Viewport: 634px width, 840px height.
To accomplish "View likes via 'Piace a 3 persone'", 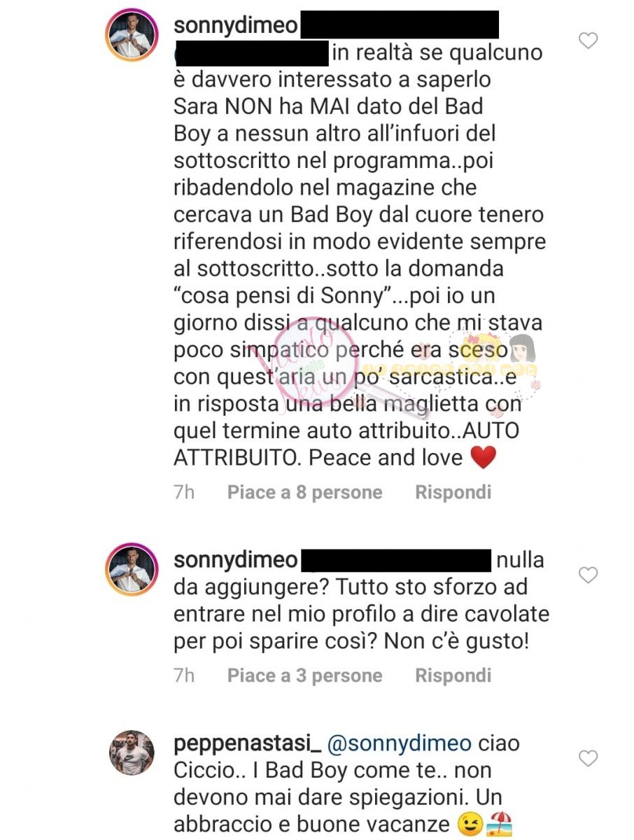I will pos(304,675).
